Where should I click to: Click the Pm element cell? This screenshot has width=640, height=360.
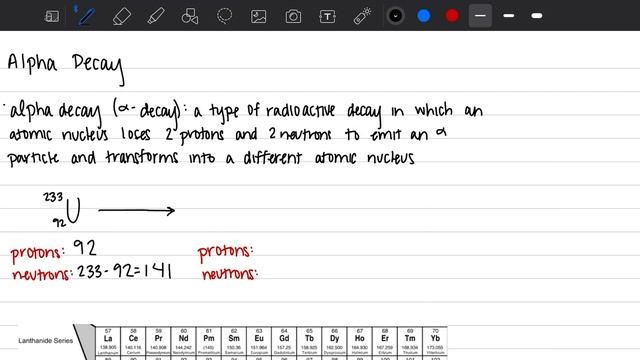click(x=209, y=341)
